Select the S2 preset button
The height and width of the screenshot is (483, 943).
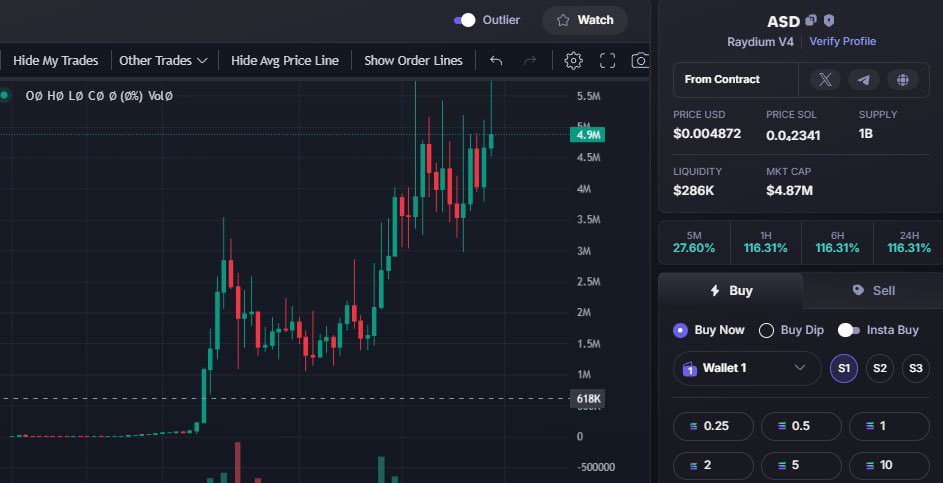pos(880,368)
